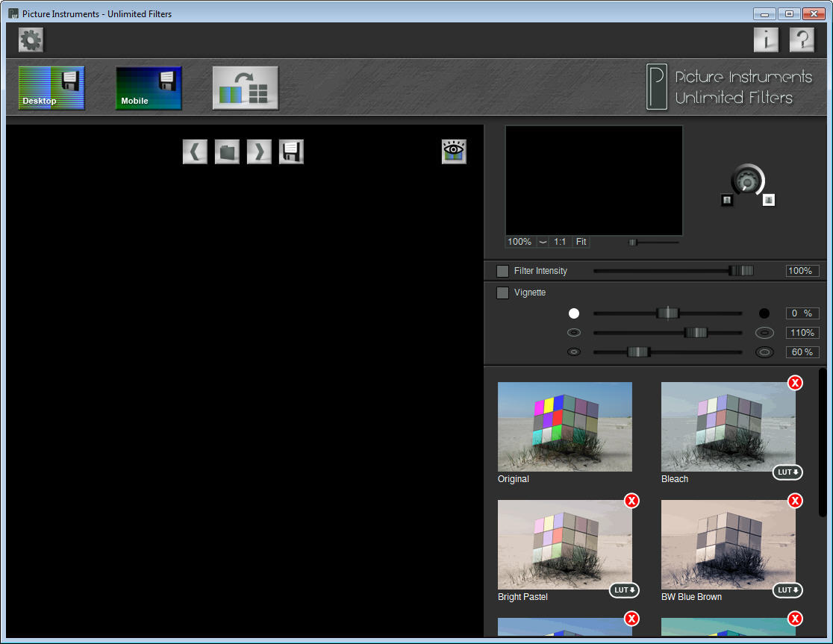Viewport: 833px width, 644px height.
Task: Click the 100% zoom button
Action: point(520,242)
